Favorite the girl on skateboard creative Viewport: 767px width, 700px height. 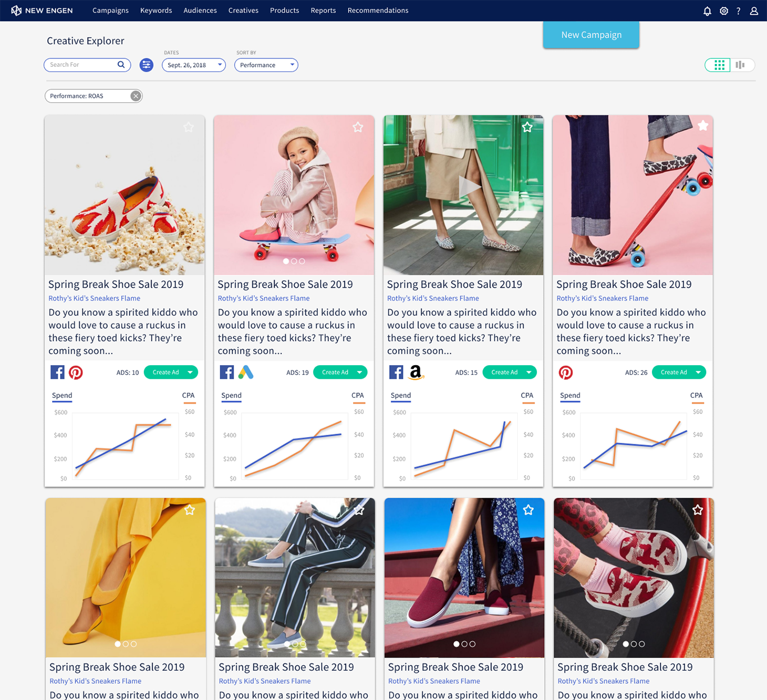(x=358, y=127)
